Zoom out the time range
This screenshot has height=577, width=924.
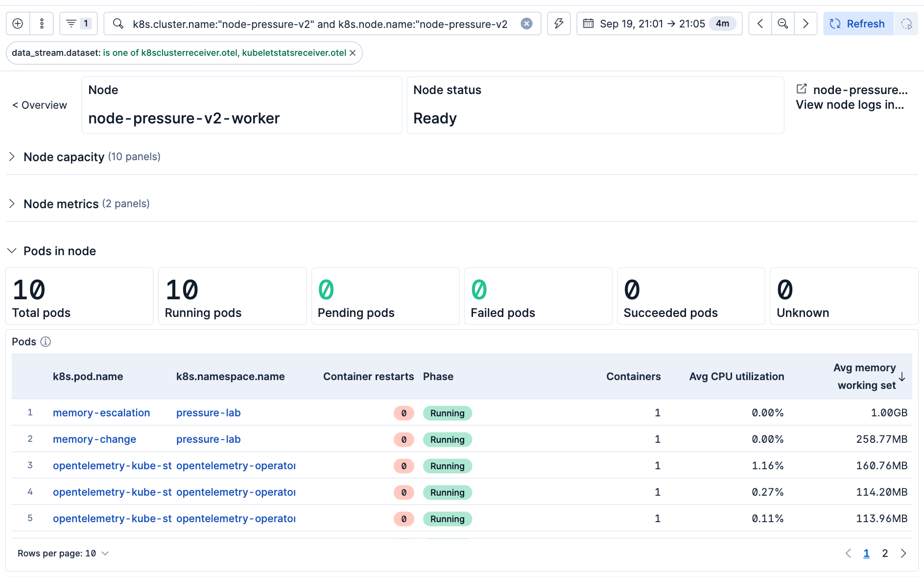[783, 24]
